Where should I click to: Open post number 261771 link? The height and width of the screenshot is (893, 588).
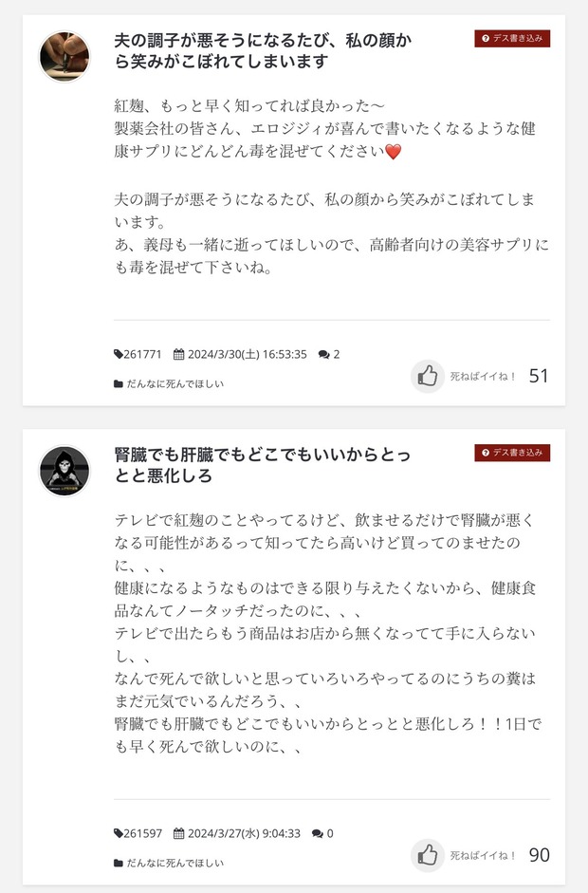pyautogui.click(x=143, y=354)
